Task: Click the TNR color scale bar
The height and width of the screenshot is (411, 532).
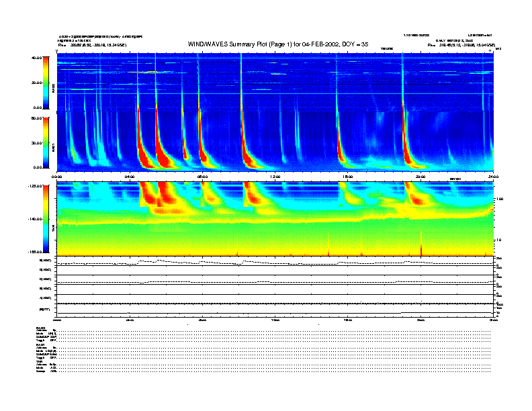Action: [x=46, y=219]
